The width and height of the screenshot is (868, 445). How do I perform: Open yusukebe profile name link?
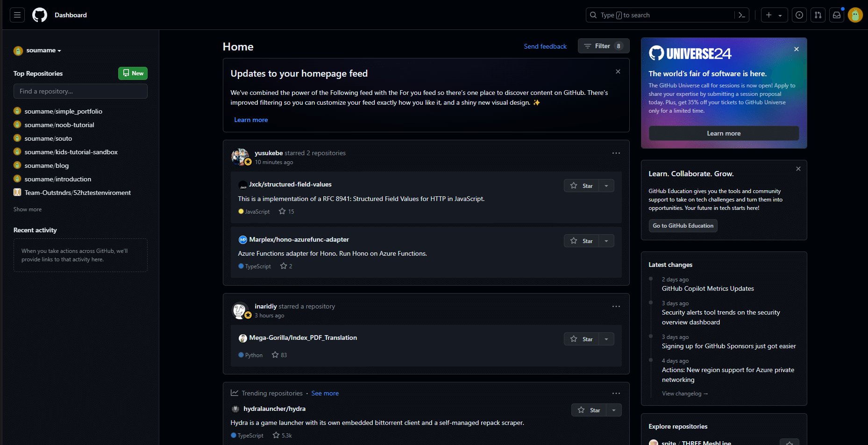pos(269,153)
